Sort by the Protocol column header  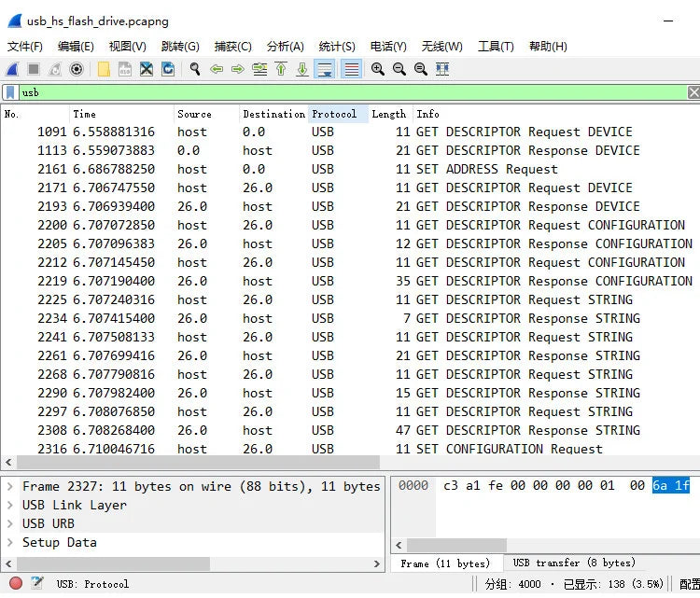(338, 114)
